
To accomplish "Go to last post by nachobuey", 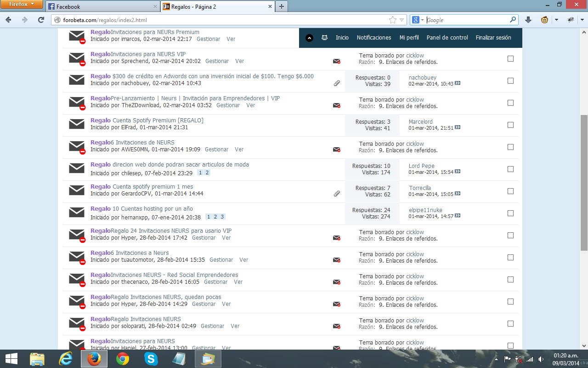I will pos(458,84).
